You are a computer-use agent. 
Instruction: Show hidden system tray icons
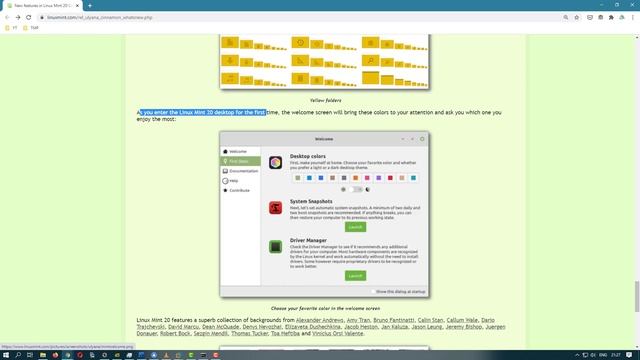click(x=577, y=355)
